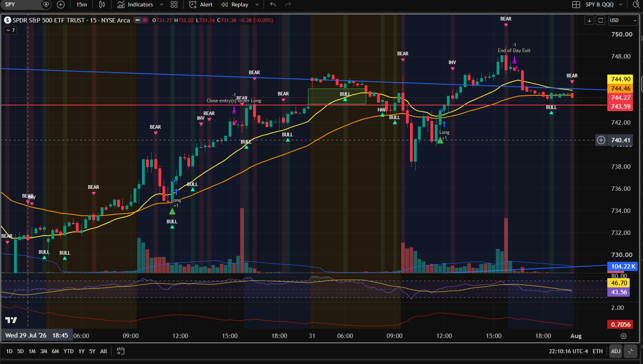Open the timezone menu at 22:10:16 UTC-4
Screen dimensions: 643x364
tap(568, 351)
